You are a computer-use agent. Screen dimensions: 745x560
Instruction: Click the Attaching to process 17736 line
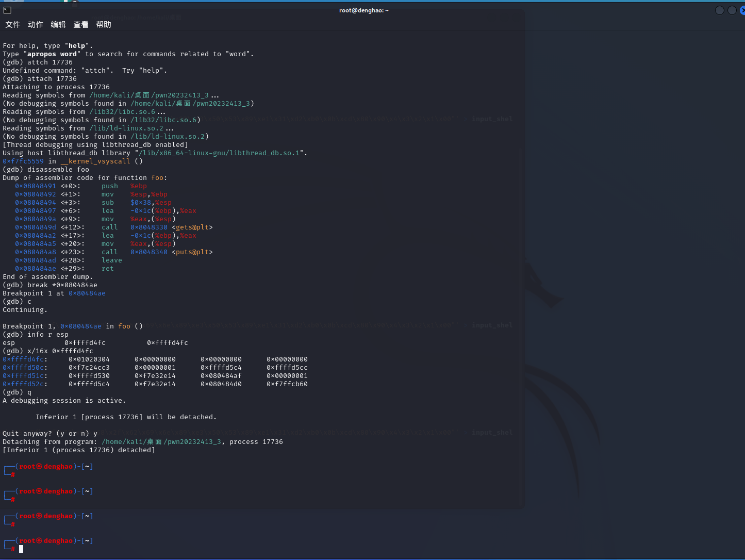[56, 87]
